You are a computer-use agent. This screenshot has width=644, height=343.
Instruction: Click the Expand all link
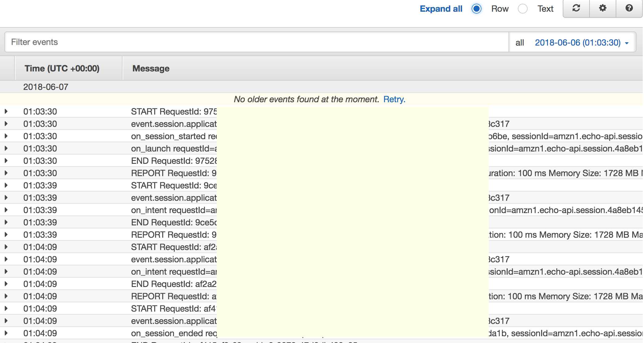tap(441, 9)
